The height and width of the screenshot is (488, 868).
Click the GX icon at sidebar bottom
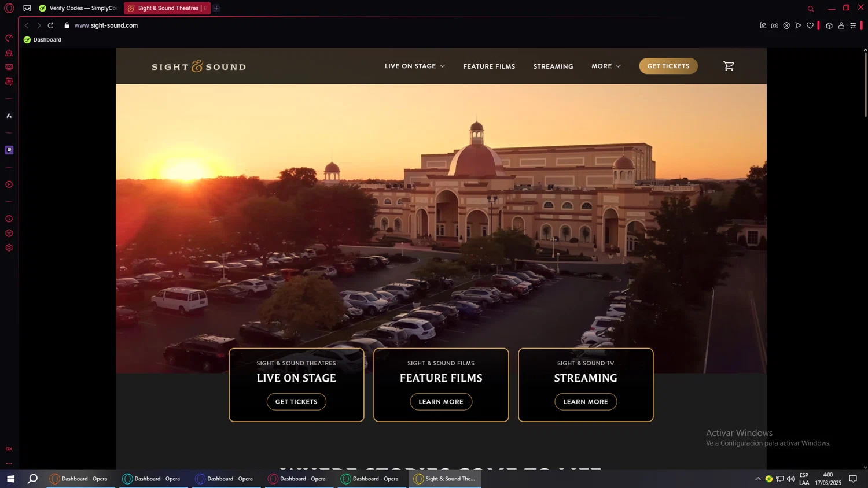(9, 449)
